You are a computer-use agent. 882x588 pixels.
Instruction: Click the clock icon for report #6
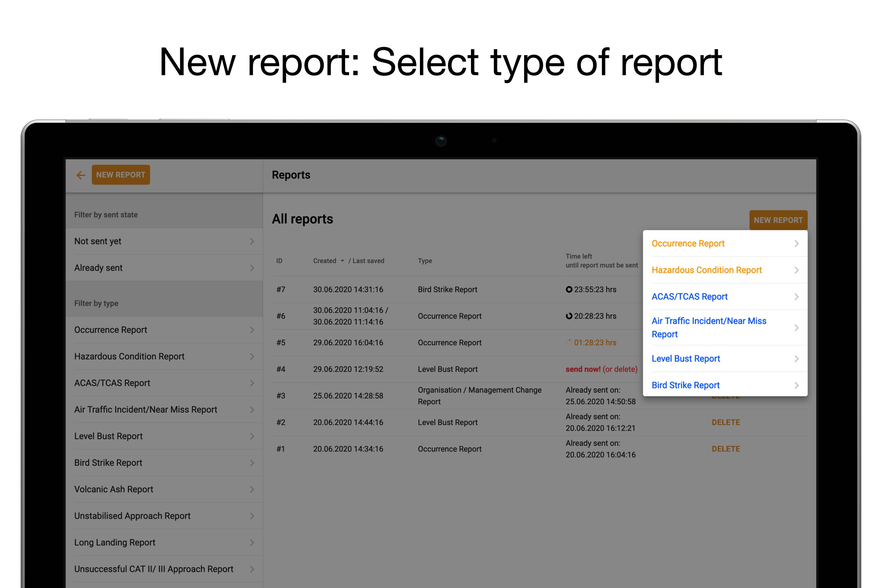(569, 316)
